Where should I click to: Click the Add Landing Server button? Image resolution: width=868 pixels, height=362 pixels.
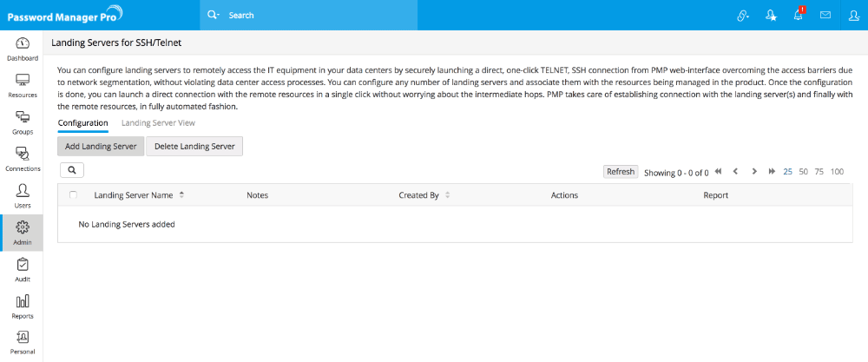point(101,147)
